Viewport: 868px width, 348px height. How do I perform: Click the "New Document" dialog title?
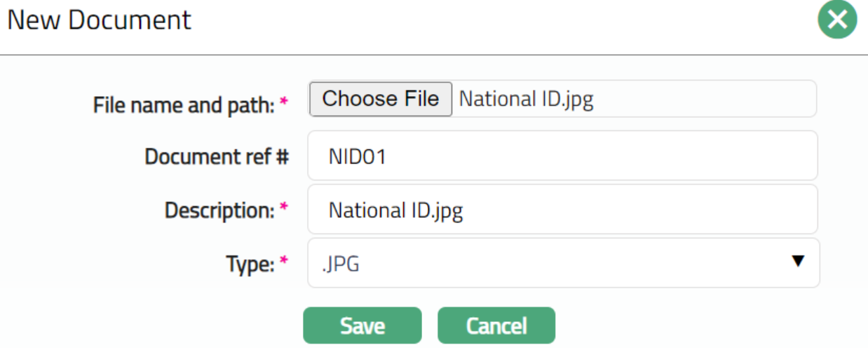click(x=99, y=20)
